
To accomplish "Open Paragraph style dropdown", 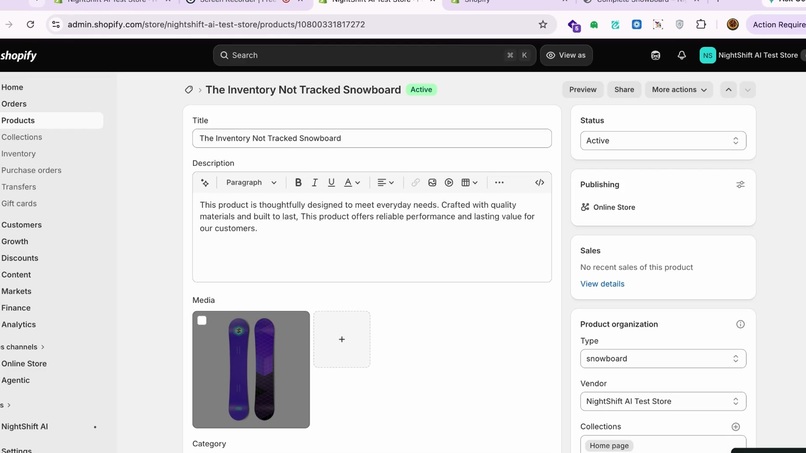I will 251,183.
